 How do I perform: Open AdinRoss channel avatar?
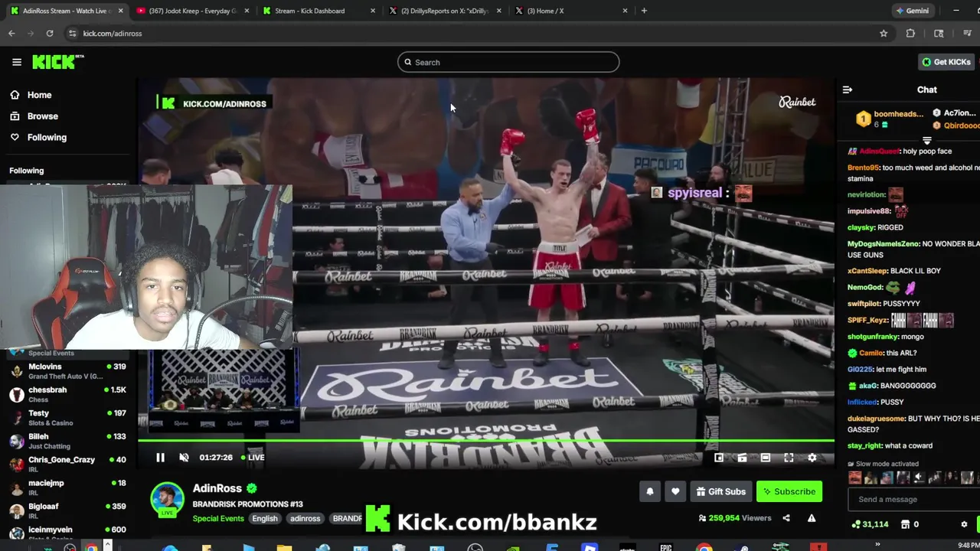pyautogui.click(x=167, y=499)
